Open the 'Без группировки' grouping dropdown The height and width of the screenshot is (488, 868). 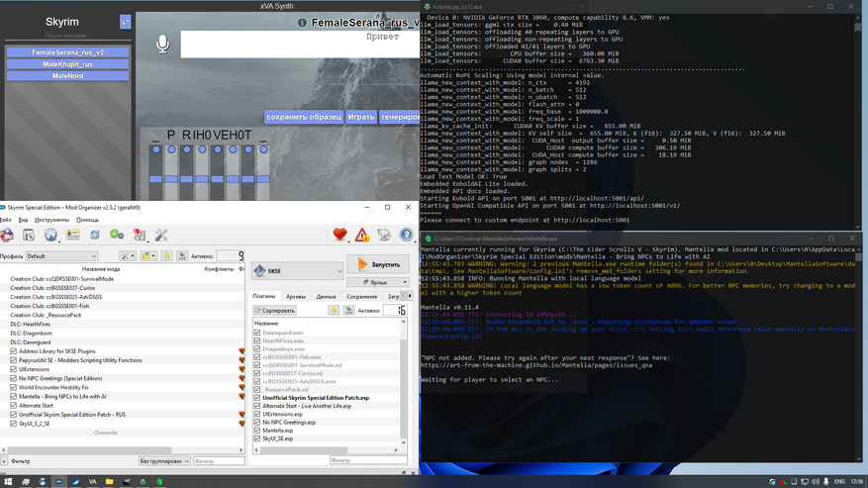(163, 460)
